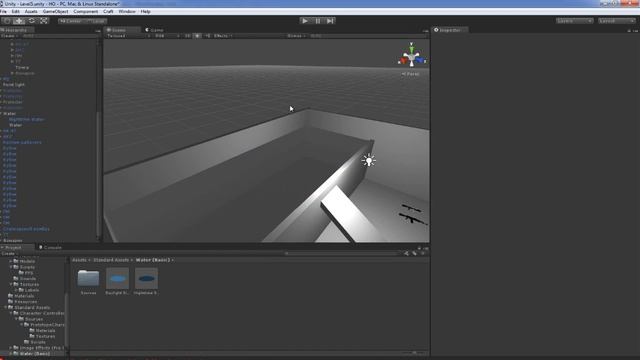Click Standard Assets in breadcrumb path
Screen dimensions: 640x360
pos(111,260)
